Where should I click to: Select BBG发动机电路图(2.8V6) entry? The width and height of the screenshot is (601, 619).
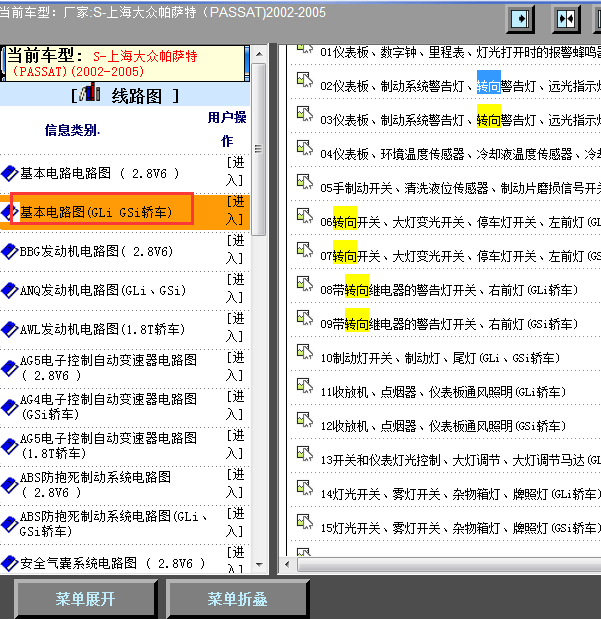pos(97,251)
